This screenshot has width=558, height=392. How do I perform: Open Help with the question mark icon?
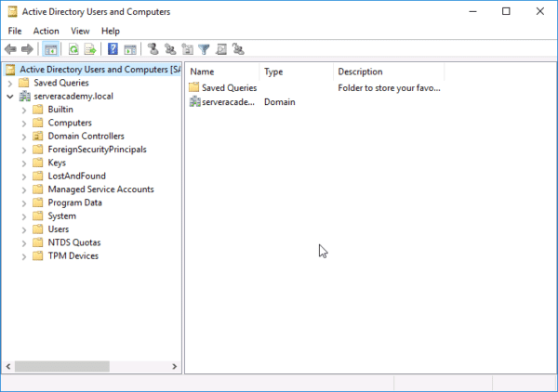pos(113,49)
